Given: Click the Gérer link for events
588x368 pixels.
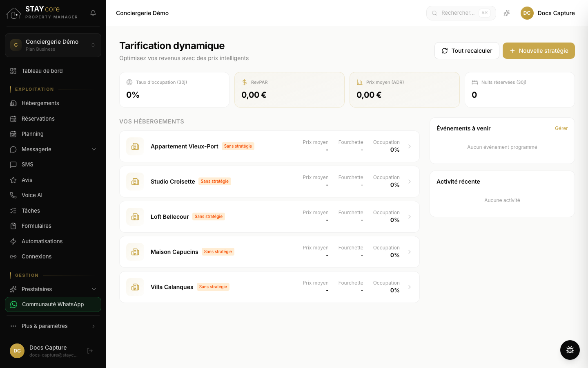Looking at the screenshot, I should click(561, 128).
